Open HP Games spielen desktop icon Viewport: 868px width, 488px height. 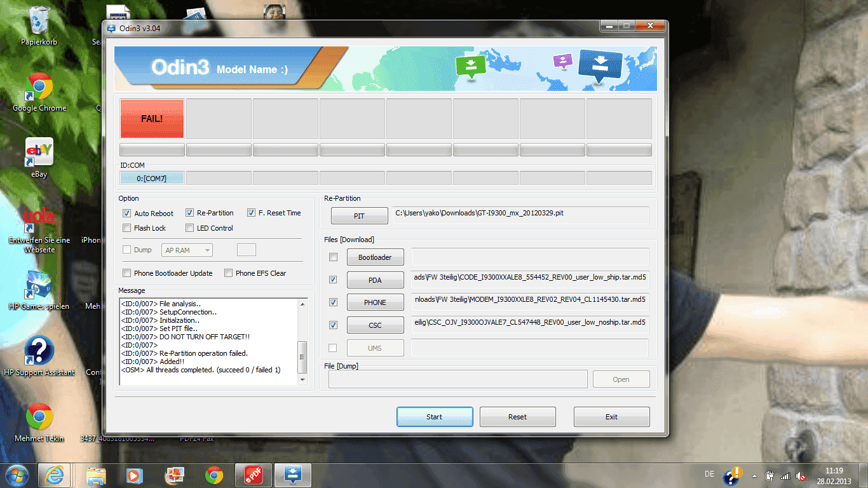(39, 290)
